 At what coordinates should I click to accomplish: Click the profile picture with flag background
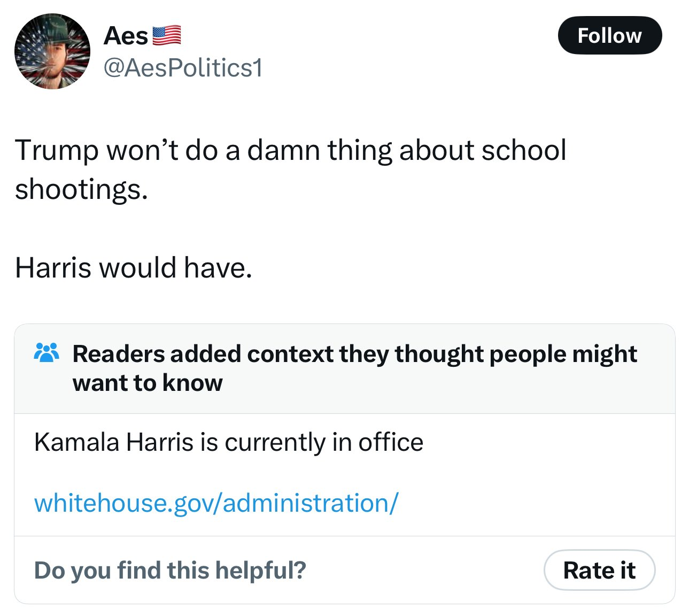[52, 51]
